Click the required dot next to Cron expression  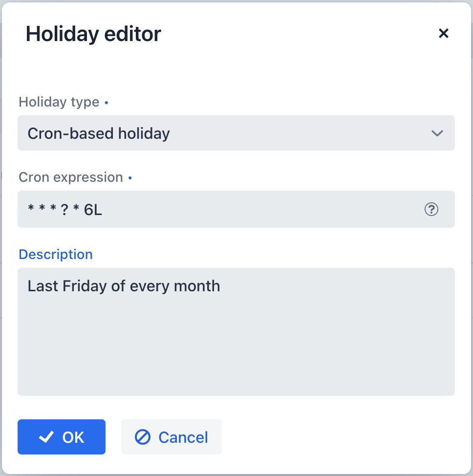[130, 178]
